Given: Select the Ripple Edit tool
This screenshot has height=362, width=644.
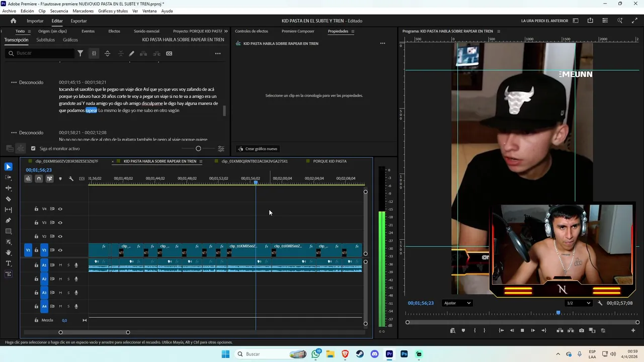Looking at the screenshot, I should pyautogui.click(x=9, y=188).
